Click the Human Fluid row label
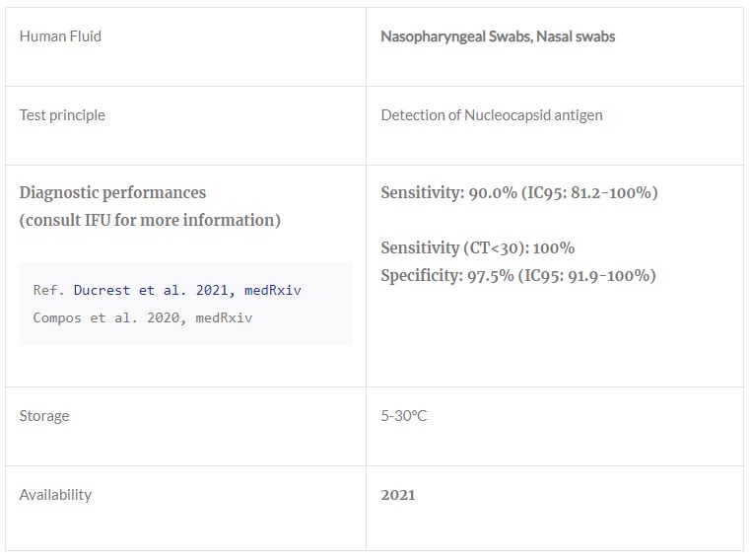This screenshot has width=752, height=560. 60,36
